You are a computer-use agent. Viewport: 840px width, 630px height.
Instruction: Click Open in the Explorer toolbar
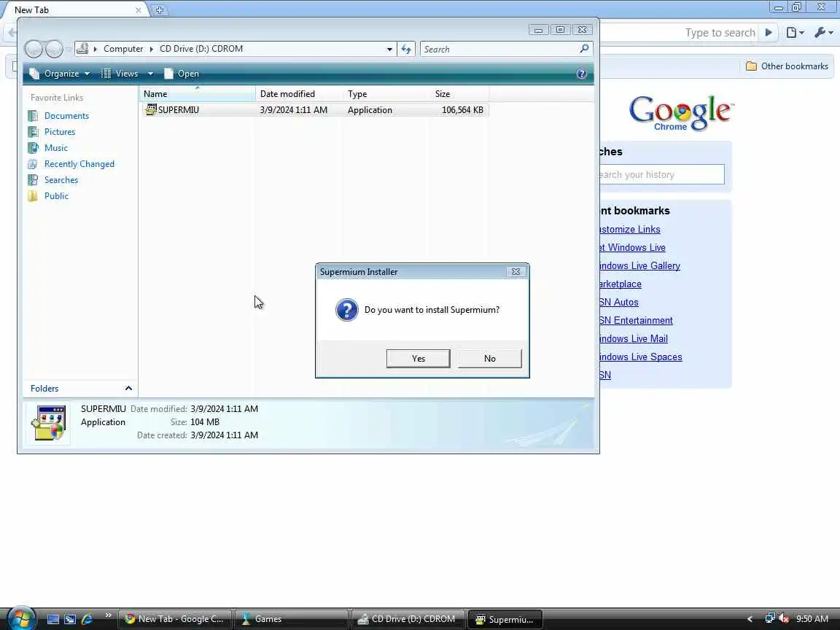point(182,74)
